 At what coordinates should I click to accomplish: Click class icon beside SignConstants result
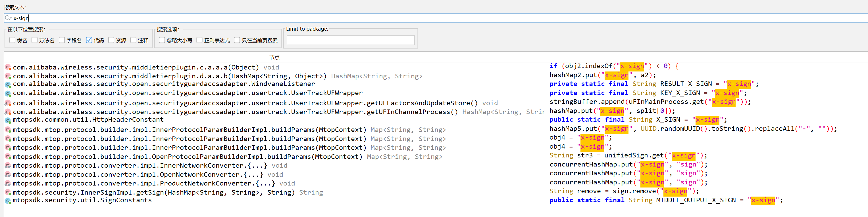(8, 201)
